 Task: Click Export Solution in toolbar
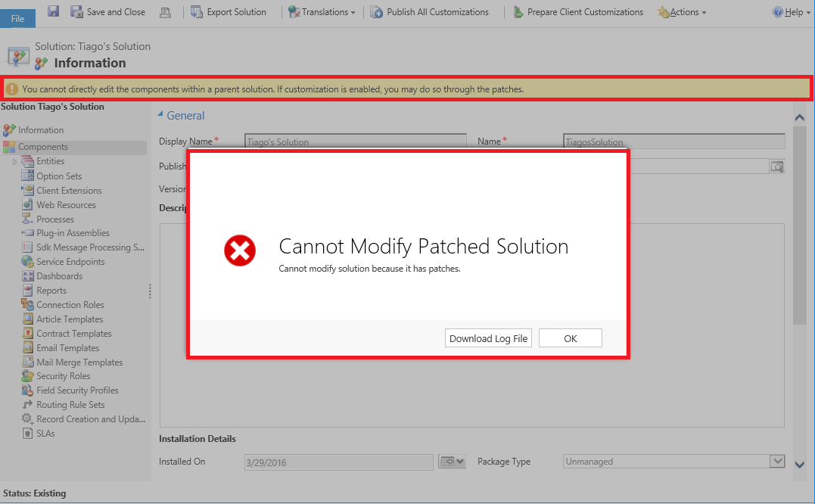coord(229,12)
